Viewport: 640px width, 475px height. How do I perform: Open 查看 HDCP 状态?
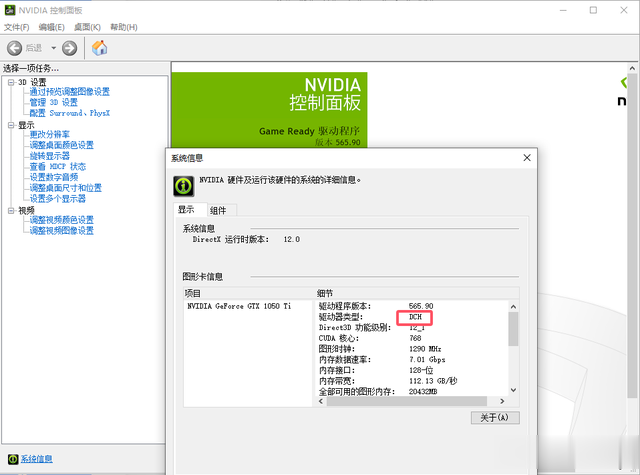tap(58, 166)
